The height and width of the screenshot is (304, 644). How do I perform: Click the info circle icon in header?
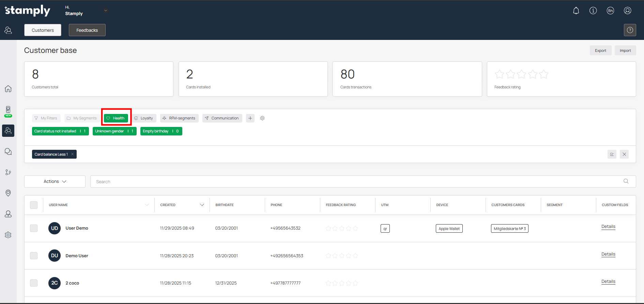click(x=593, y=11)
